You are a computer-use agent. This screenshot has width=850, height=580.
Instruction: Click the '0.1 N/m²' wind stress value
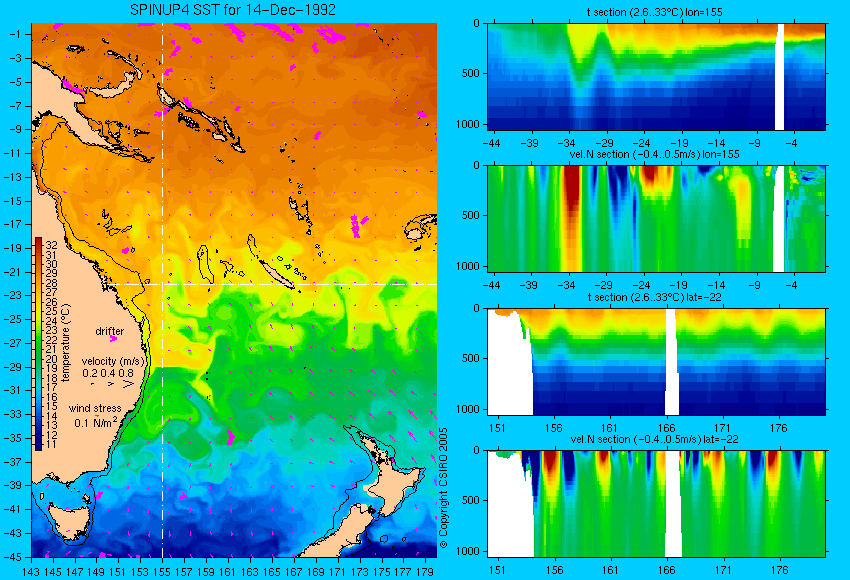click(x=95, y=422)
